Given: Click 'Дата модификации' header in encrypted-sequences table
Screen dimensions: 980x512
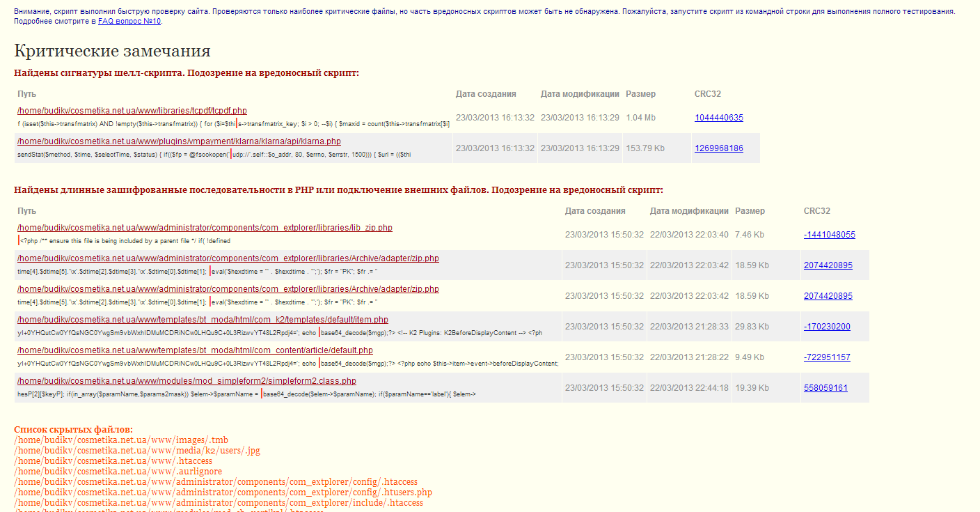Looking at the screenshot, I should click(x=689, y=211).
